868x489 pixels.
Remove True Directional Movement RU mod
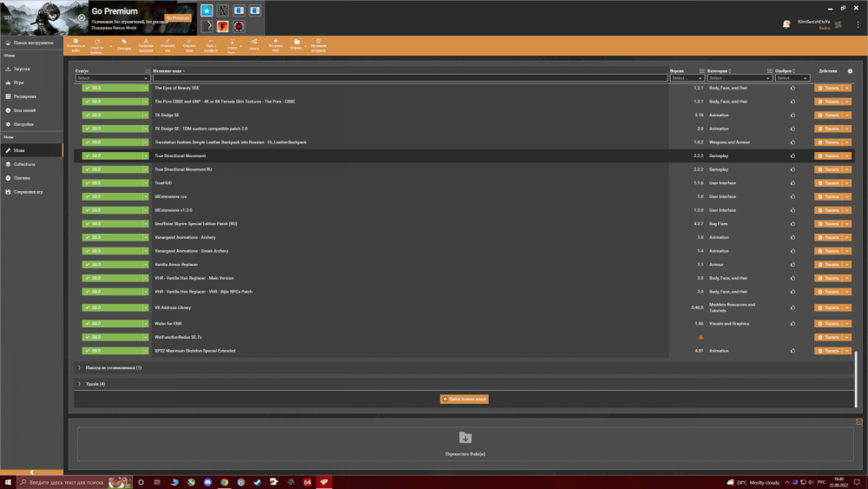(x=829, y=169)
